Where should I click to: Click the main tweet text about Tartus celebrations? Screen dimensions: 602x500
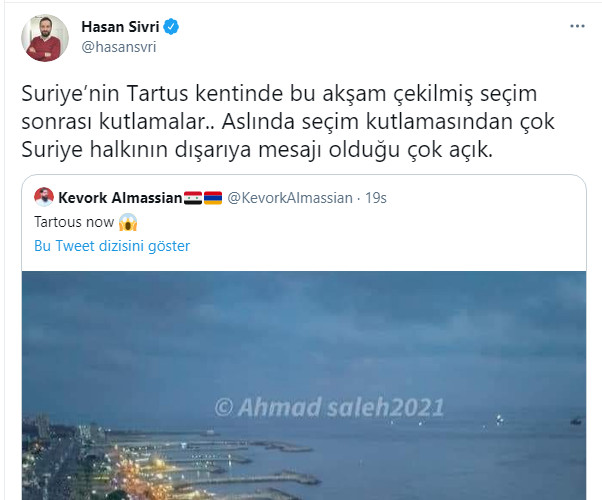(288, 121)
